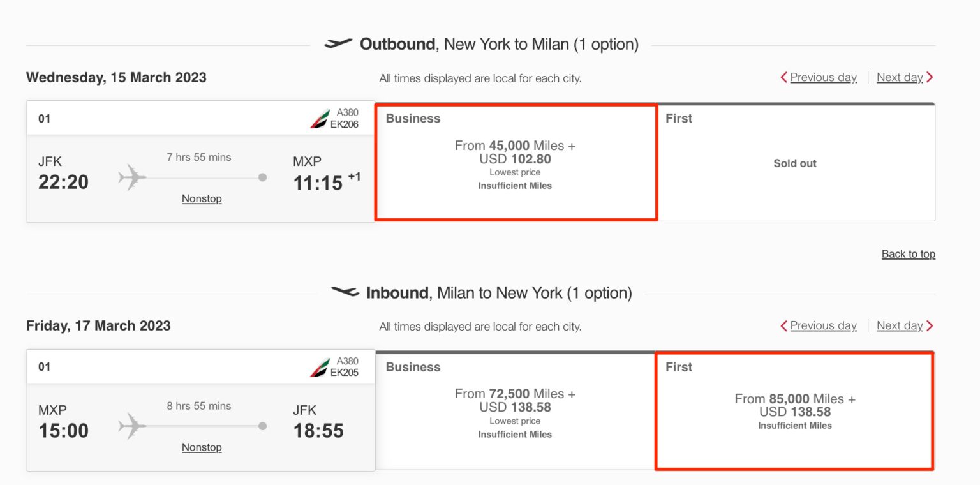Click the red chevron beside inbound Next day

tap(930, 325)
